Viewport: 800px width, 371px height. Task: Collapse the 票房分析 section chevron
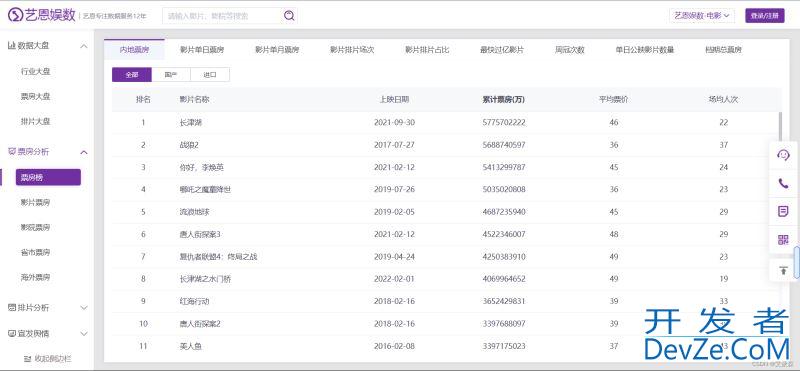(84, 152)
